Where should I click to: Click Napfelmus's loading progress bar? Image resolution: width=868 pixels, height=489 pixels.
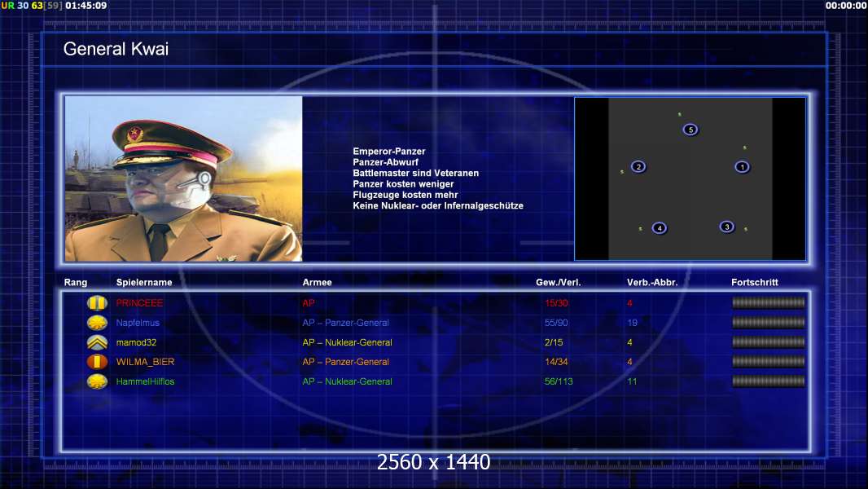[x=769, y=322]
